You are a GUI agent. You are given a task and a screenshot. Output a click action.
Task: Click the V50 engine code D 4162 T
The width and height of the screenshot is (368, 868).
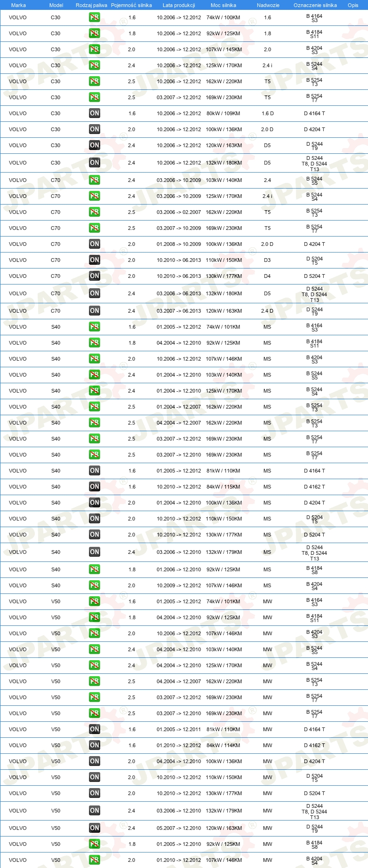pos(314,745)
